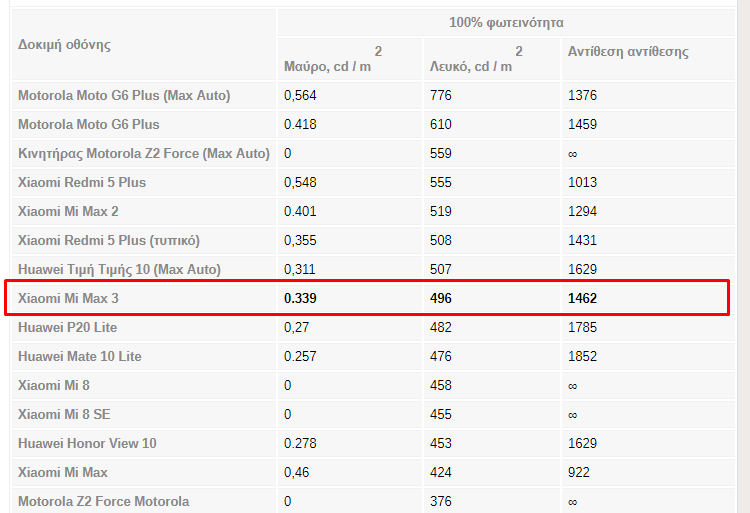The image size is (750, 513).
Task: Click the infinity contrast in the Xiaomi Mi 8 SE row
Action: pyautogui.click(x=573, y=415)
